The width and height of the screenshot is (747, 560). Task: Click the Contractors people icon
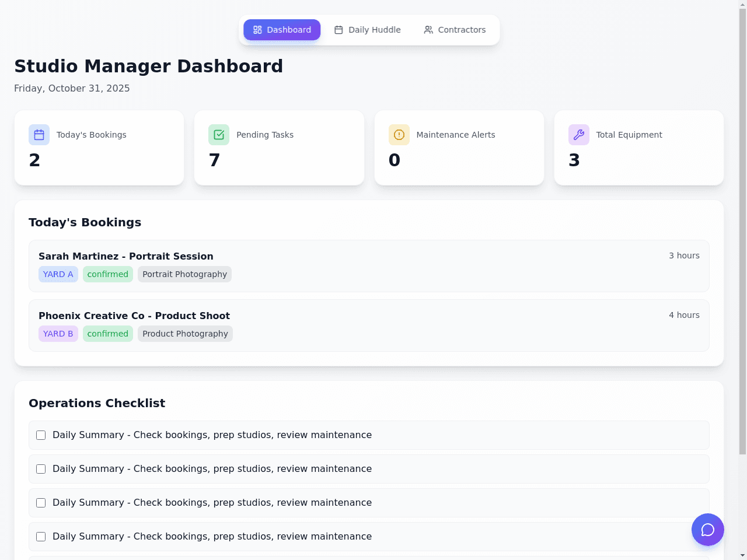(x=428, y=30)
